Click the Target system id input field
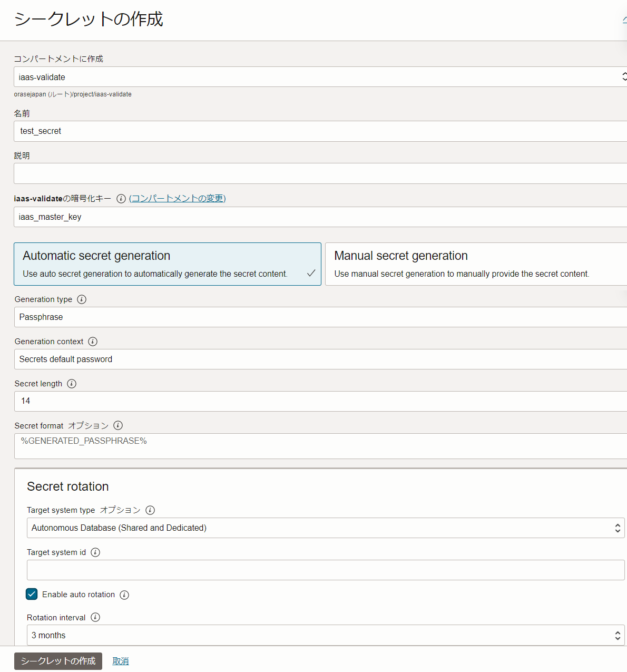 (x=326, y=570)
